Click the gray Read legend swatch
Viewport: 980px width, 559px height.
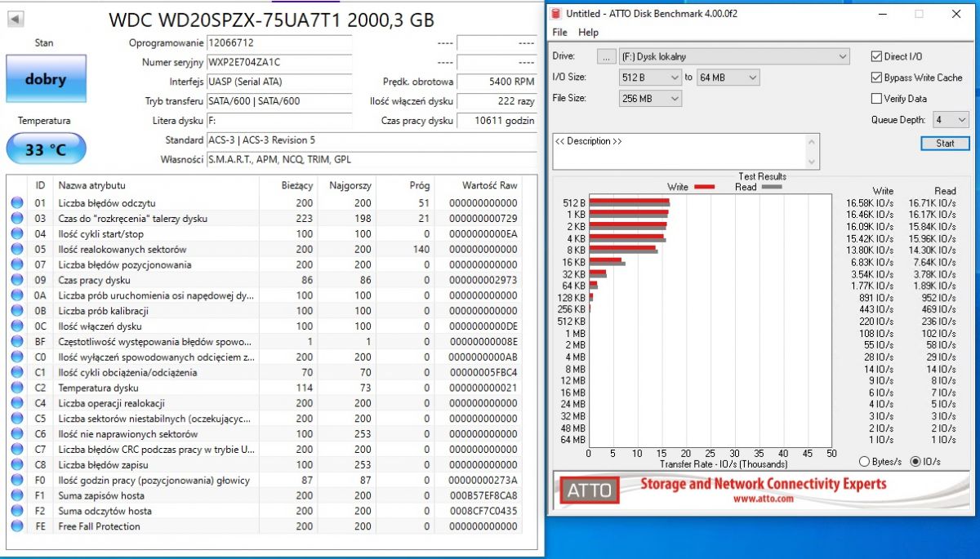[771, 187]
